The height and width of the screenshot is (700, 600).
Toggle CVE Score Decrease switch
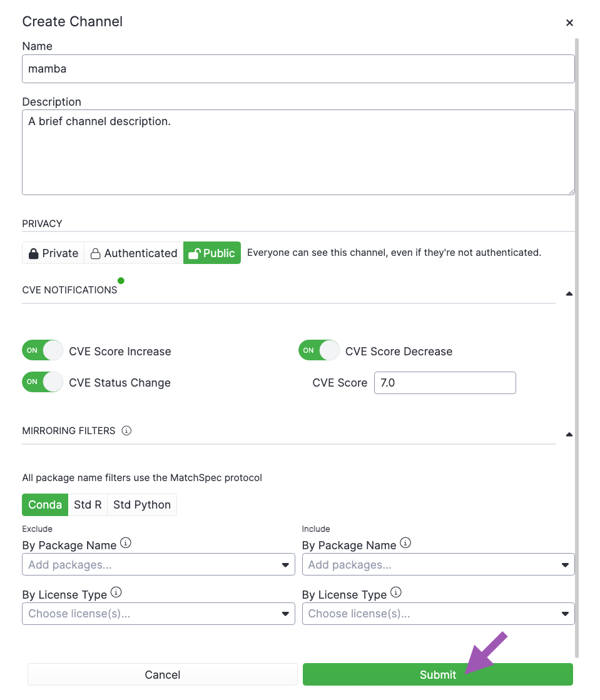tap(318, 350)
